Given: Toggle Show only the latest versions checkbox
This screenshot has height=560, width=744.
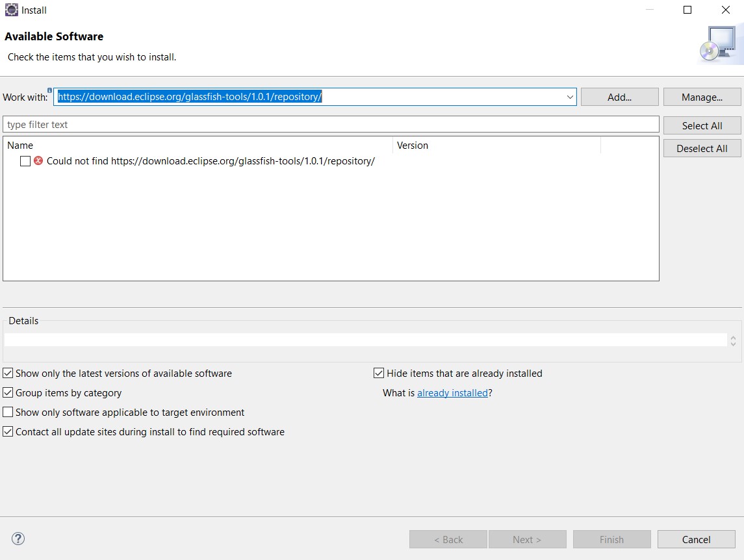Looking at the screenshot, I should 8,373.
